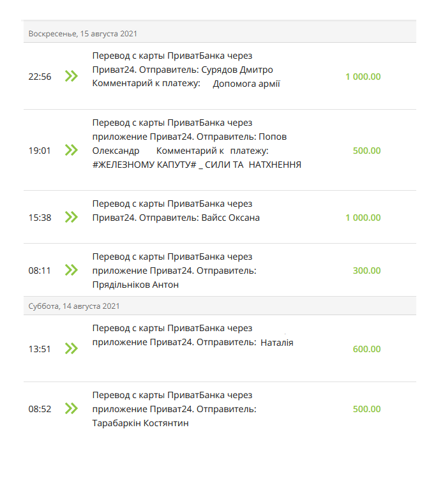
Task: Click the green arrows icon at 15:38
Action: coord(72,218)
